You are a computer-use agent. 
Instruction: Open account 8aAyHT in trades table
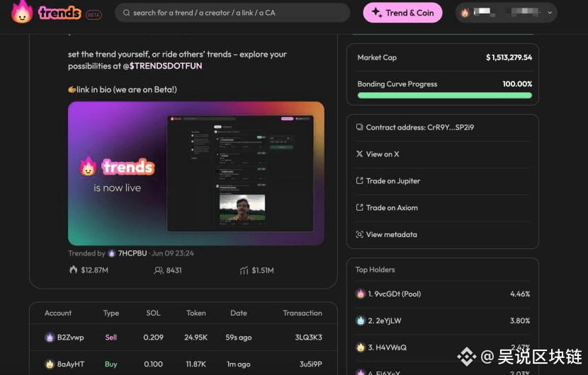[x=71, y=364]
